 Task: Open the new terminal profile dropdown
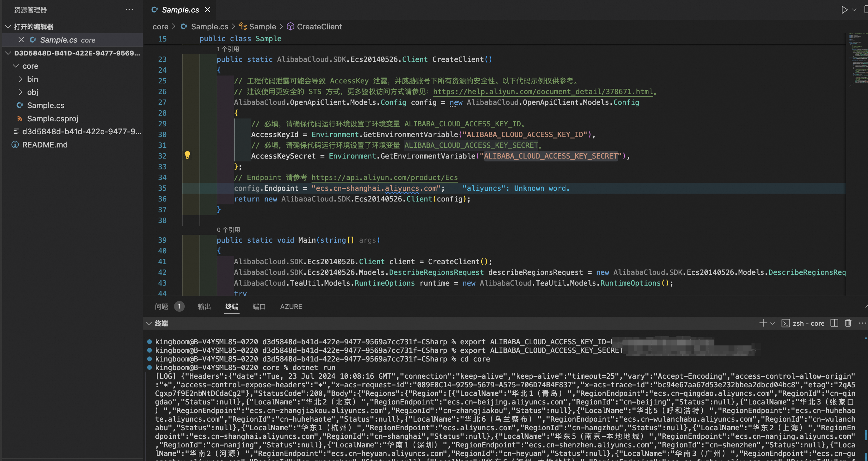(x=772, y=323)
